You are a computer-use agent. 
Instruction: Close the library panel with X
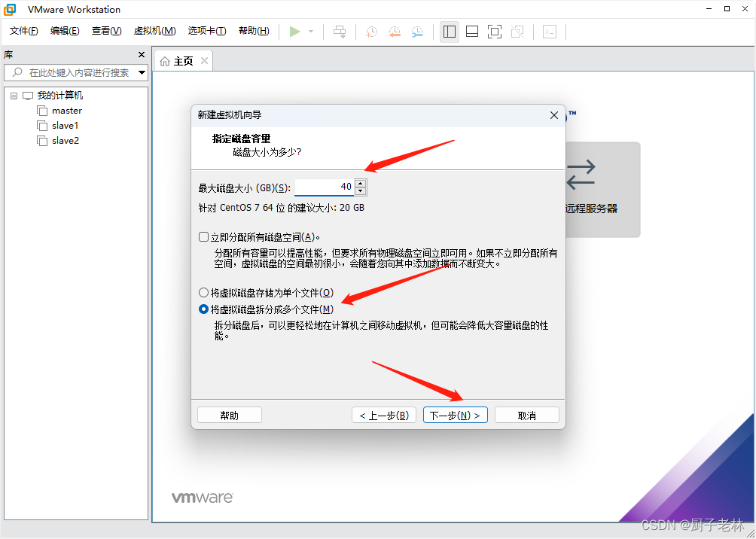tap(142, 55)
